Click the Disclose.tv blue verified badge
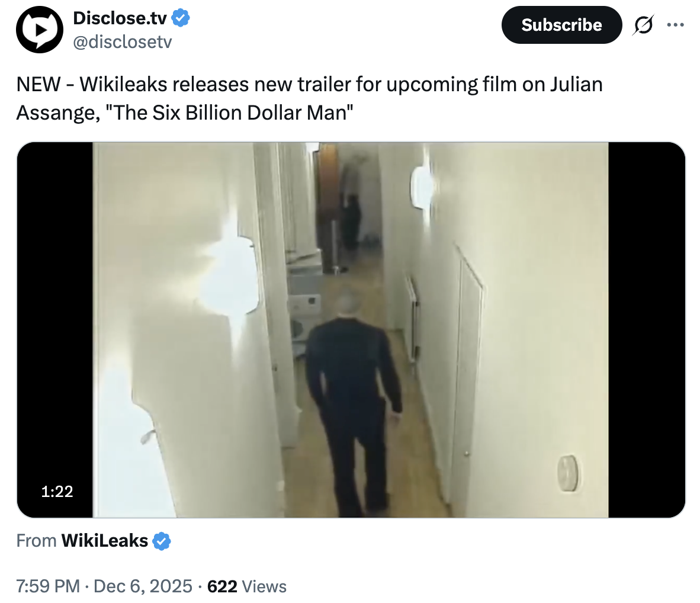 (181, 18)
